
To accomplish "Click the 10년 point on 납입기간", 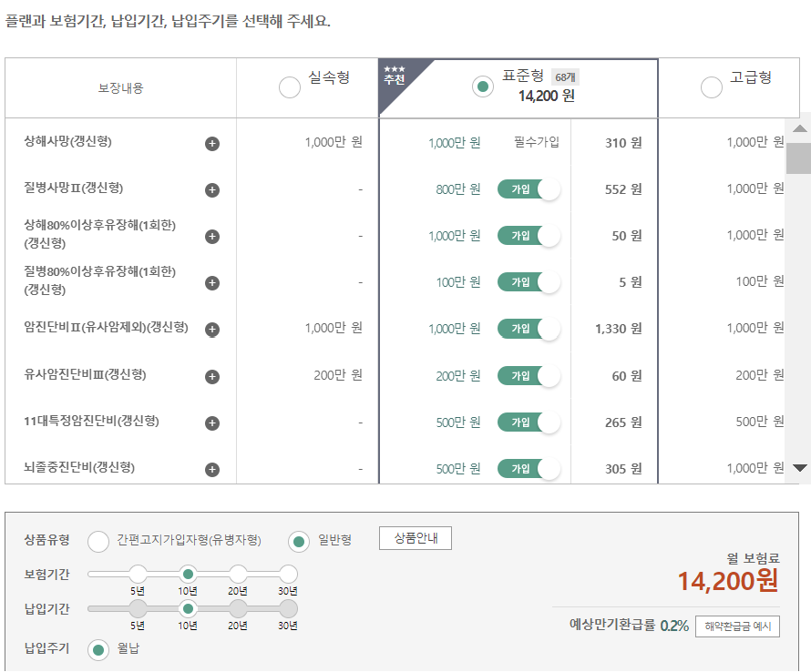I will (188, 608).
